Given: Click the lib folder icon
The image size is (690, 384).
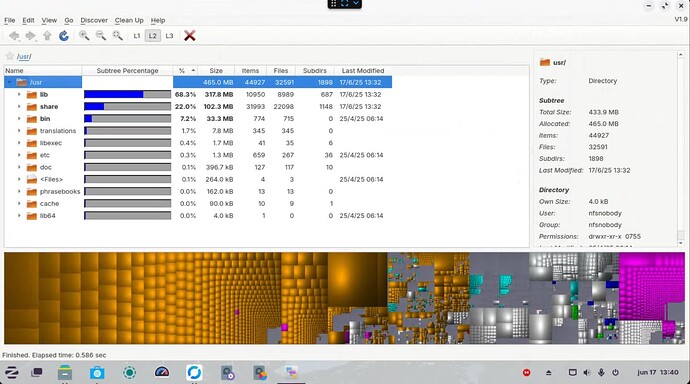Looking at the screenshot, I should click(31, 95).
